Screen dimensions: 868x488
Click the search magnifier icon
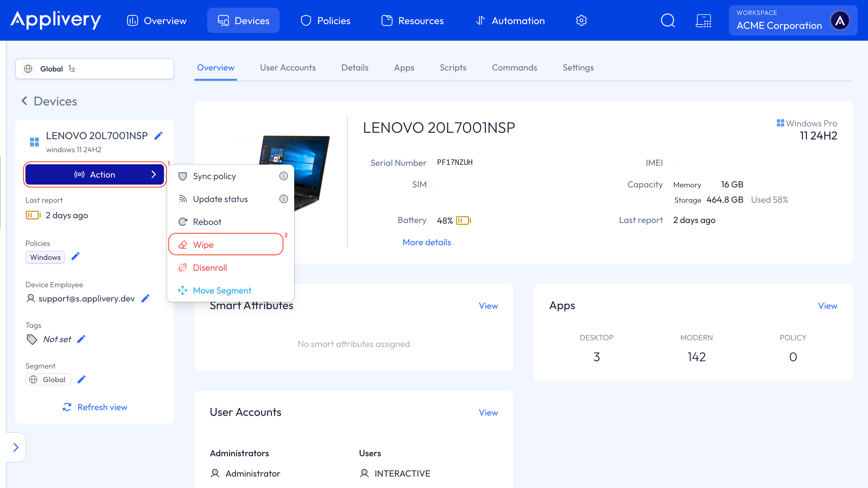(x=668, y=21)
